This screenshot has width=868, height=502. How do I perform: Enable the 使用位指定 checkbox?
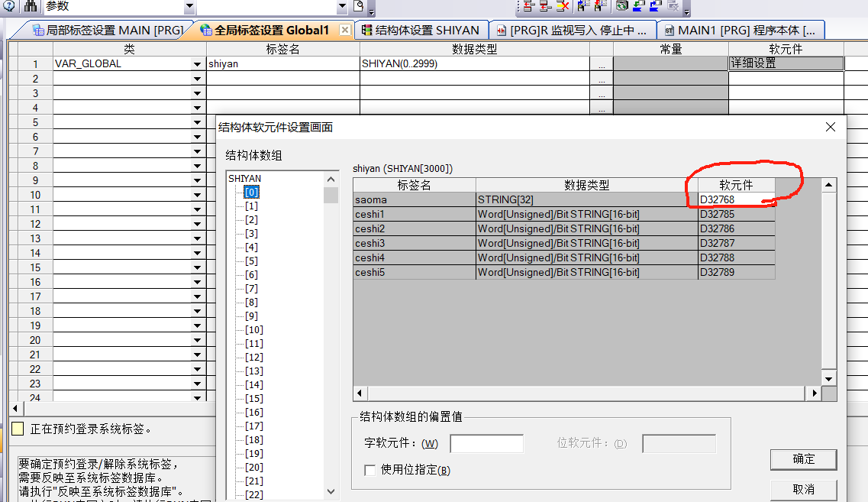point(370,470)
